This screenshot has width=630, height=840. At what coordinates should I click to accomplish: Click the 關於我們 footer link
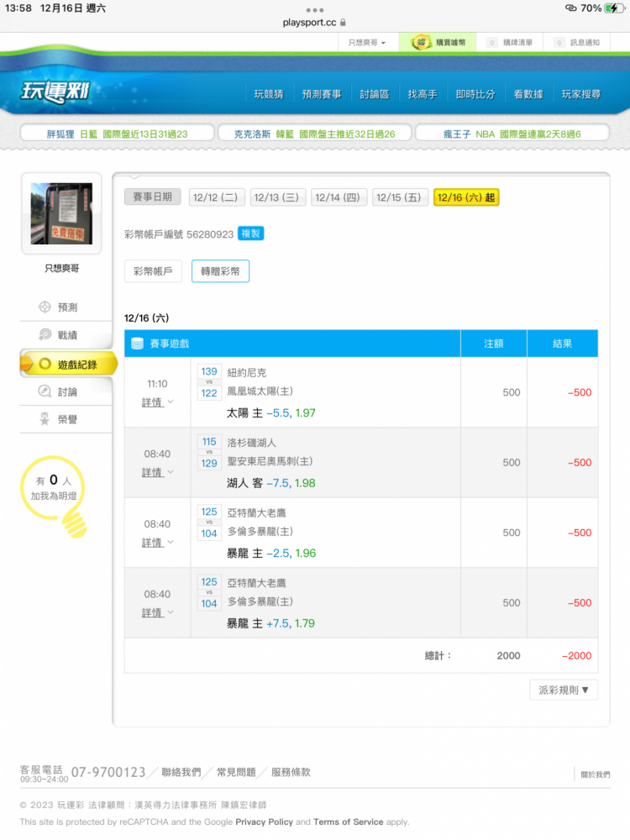[x=596, y=774]
